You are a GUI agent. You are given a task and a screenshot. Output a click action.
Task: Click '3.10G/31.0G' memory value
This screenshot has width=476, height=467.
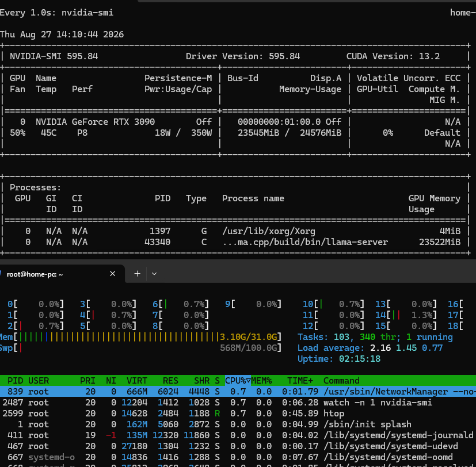pos(248,336)
